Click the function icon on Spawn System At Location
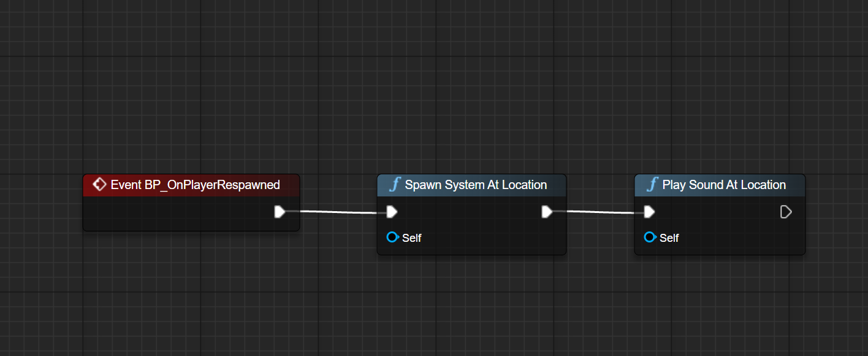Viewport: 868px width, 356px height. pos(395,185)
